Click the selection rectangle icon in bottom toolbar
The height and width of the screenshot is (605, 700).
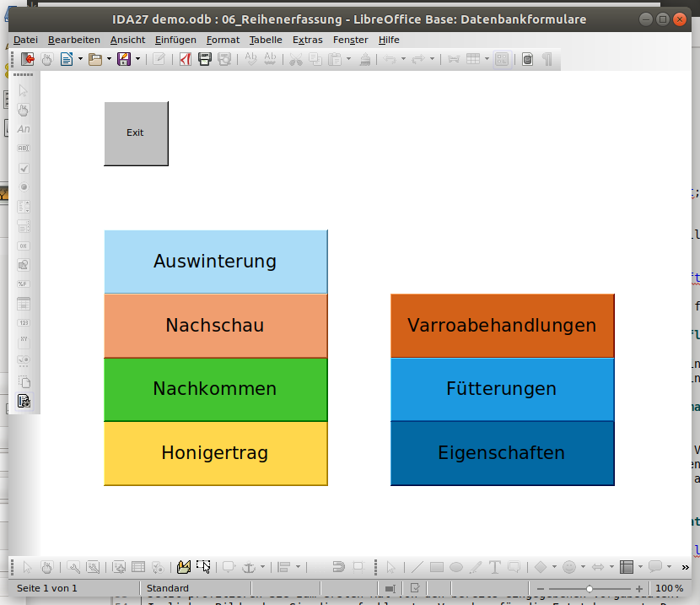(203, 567)
